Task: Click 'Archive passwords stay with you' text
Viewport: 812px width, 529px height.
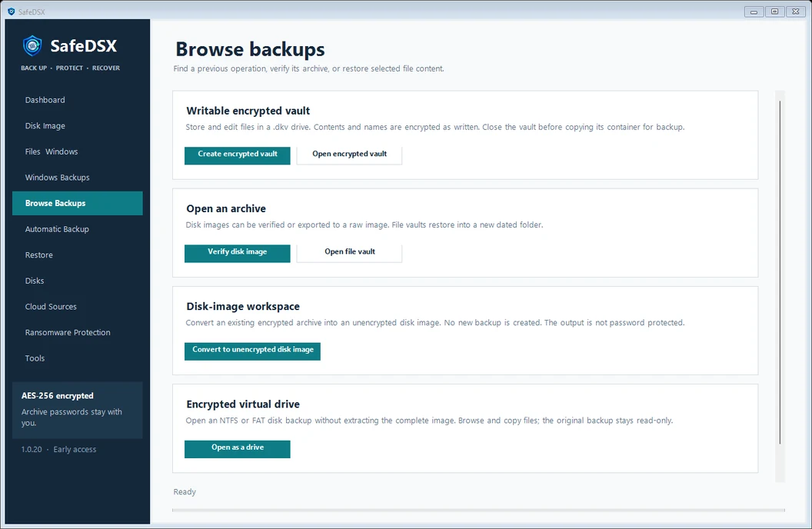Action: (72, 418)
